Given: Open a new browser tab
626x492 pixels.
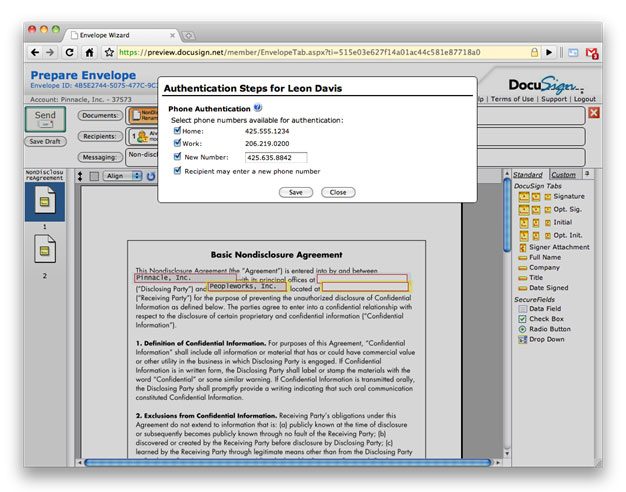Looking at the screenshot, I should coord(188,36).
